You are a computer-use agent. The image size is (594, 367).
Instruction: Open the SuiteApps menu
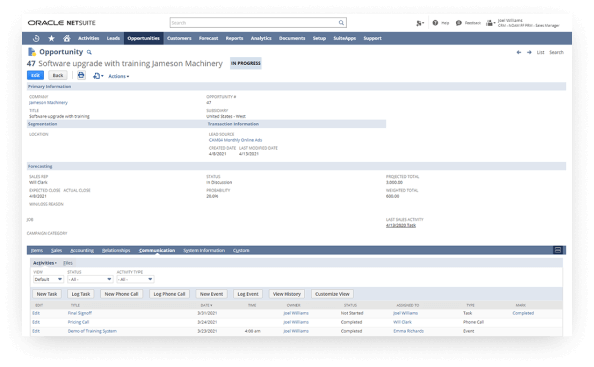click(x=345, y=38)
